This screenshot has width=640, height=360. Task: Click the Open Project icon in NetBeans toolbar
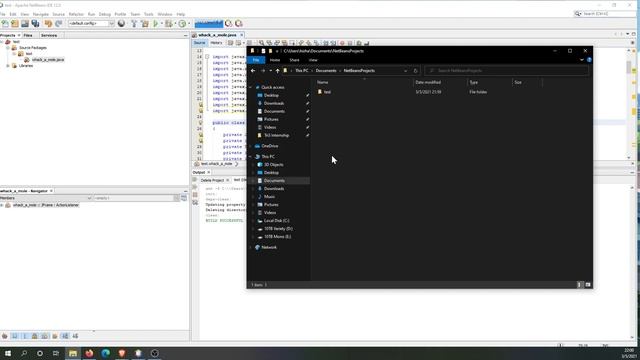(x=25, y=24)
